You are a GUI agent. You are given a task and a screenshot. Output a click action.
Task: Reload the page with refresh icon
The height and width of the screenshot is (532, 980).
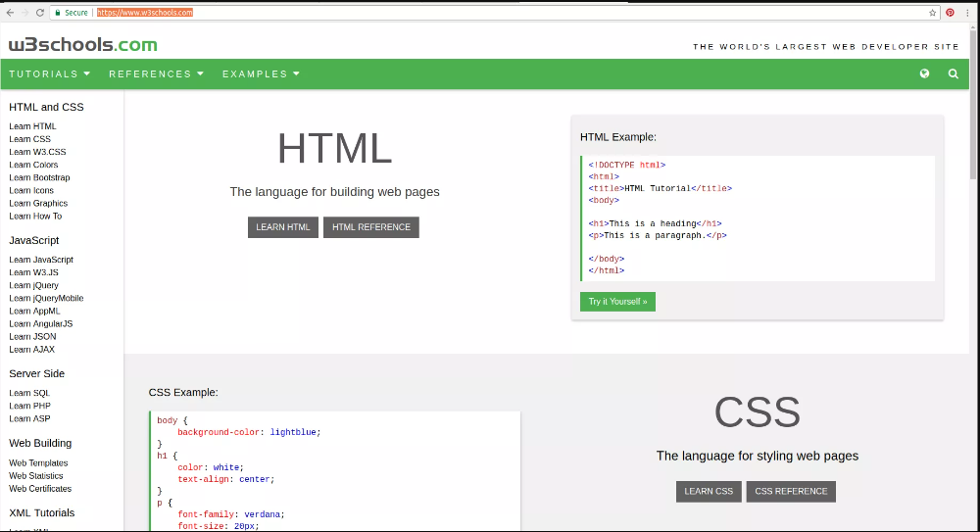coord(40,13)
